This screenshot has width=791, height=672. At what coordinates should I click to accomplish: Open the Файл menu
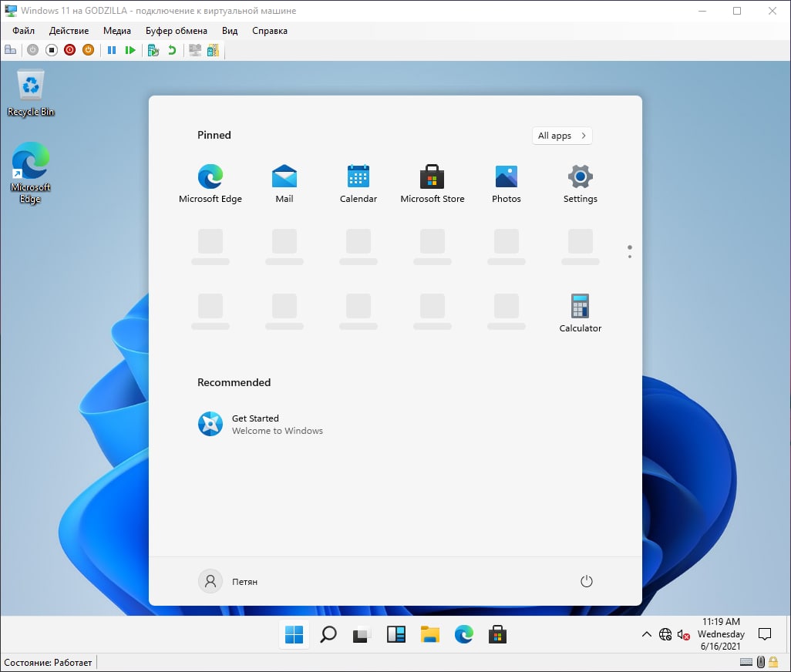click(23, 31)
